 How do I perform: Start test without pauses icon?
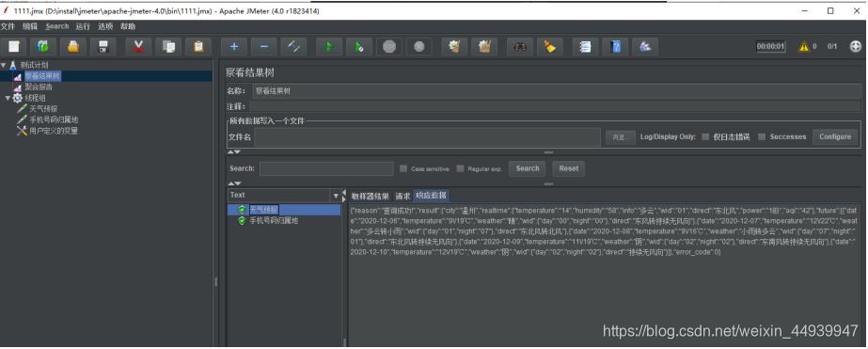[359, 46]
